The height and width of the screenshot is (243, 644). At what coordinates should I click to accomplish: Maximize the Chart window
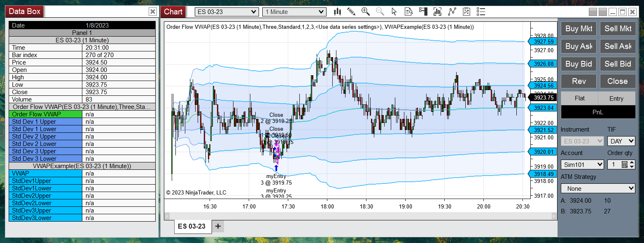pyautogui.click(x=622, y=12)
